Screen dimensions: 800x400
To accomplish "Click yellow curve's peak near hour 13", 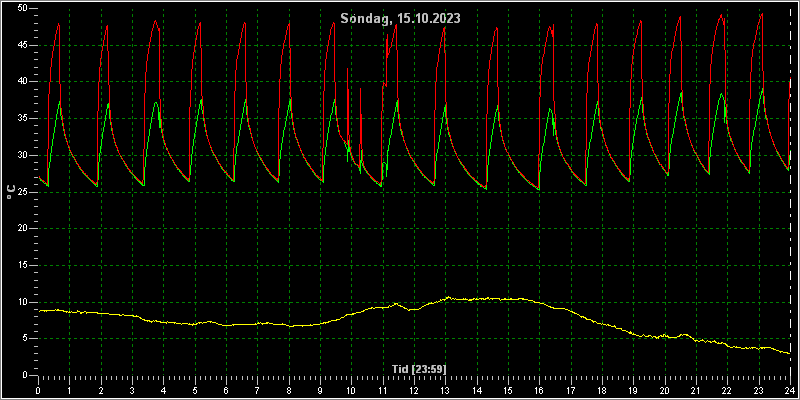I will pos(448,297).
